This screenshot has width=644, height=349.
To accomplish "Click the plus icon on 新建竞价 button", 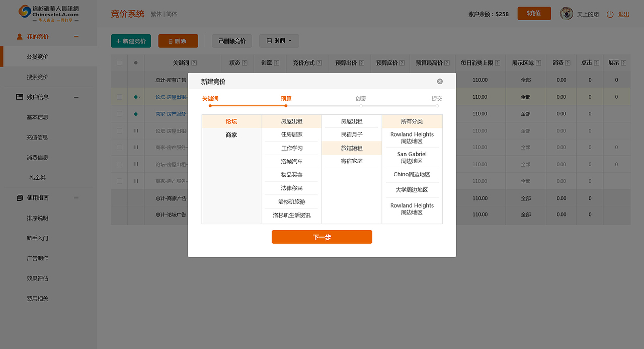I will [x=118, y=41].
